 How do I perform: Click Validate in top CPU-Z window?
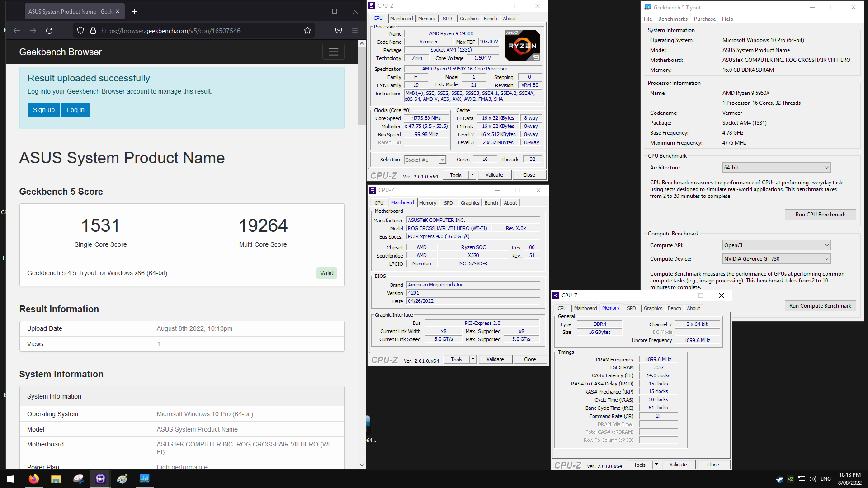pyautogui.click(x=494, y=175)
